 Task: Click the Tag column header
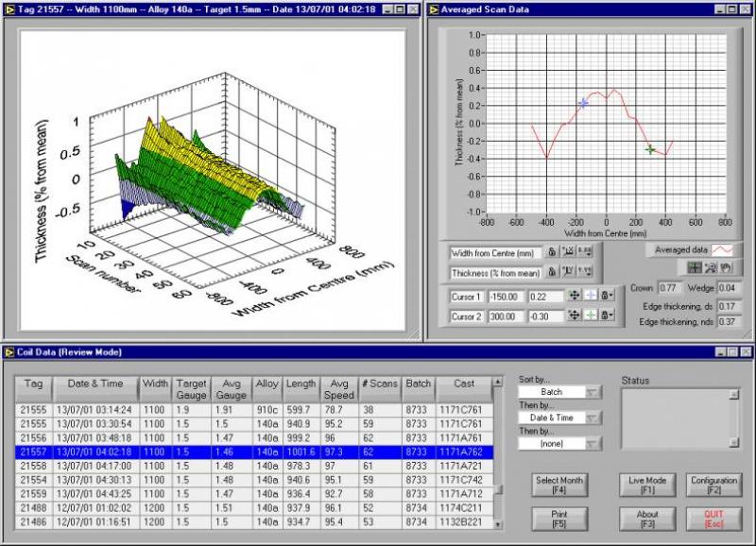coord(33,389)
